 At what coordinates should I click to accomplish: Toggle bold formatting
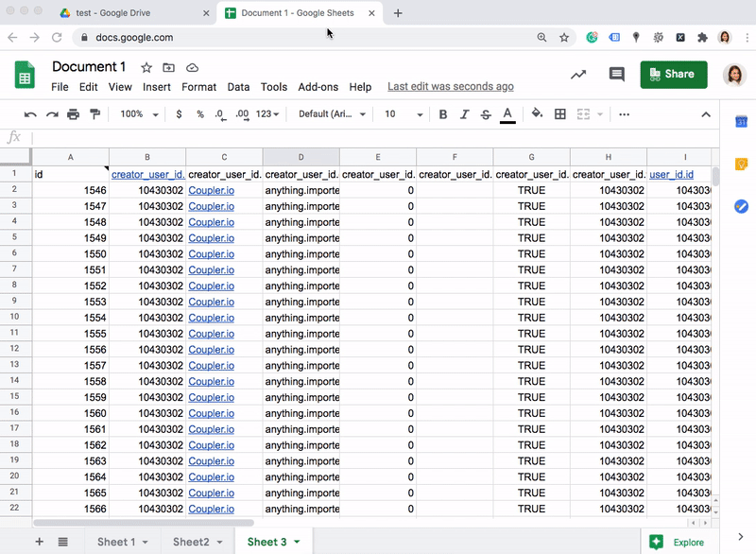[x=443, y=114]
